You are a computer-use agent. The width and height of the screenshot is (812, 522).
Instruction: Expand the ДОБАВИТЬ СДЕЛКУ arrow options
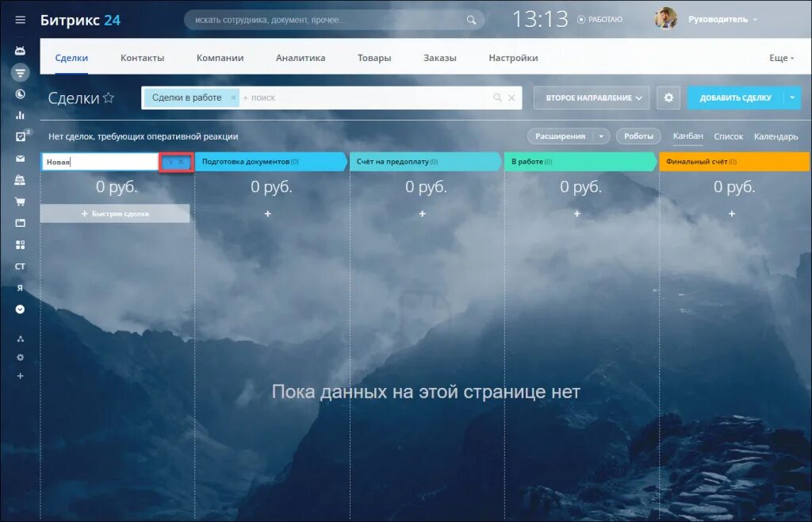pyautogui.click(x=792, y=98)
